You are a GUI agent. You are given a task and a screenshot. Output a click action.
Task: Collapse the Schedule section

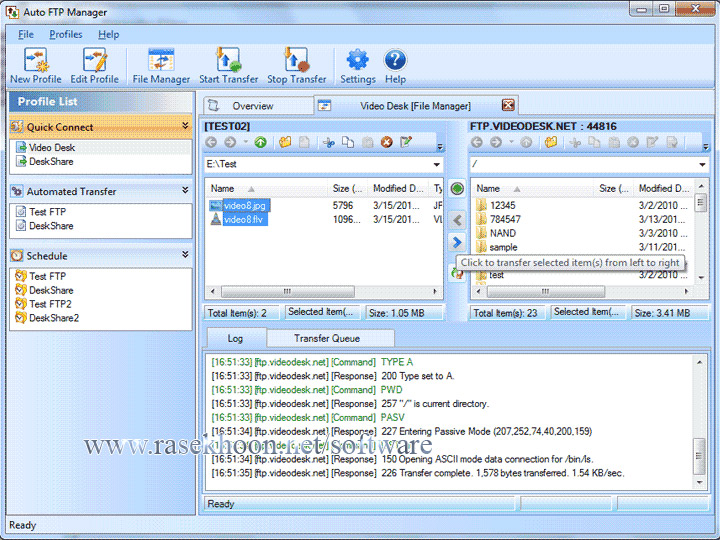tap(185, 254)
